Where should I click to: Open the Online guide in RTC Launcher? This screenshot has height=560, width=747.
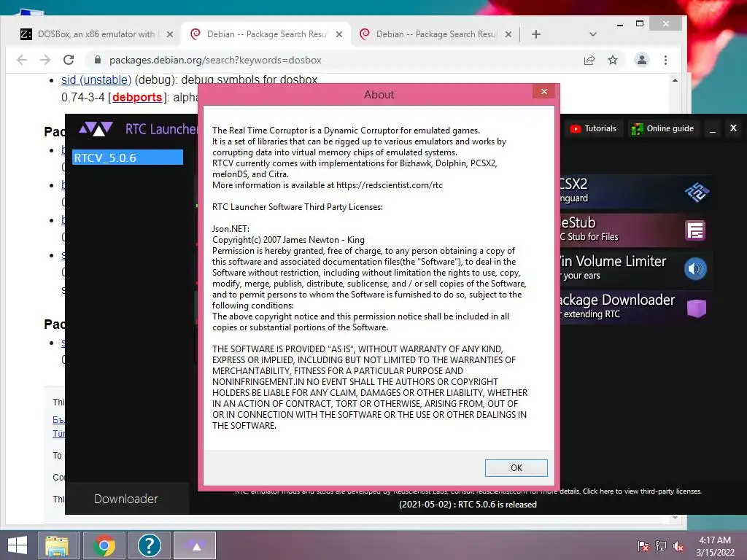click(x=663, y=128)
